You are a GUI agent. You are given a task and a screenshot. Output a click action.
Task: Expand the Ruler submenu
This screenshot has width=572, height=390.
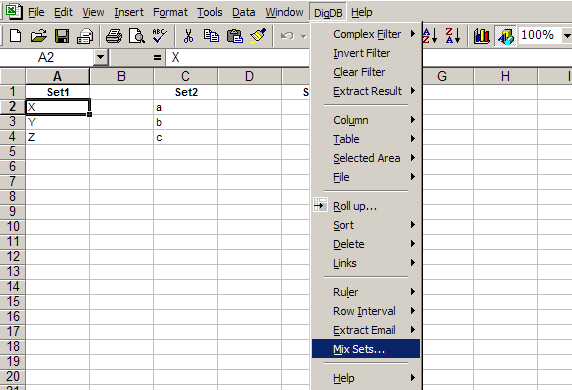coord(366,292)
